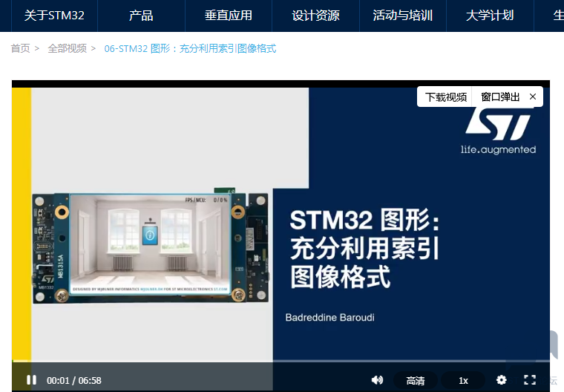Screen dimensions: 564x392
Task: Click the 06-STM32 图形 breadcrumb title
Action: point(190,48)
